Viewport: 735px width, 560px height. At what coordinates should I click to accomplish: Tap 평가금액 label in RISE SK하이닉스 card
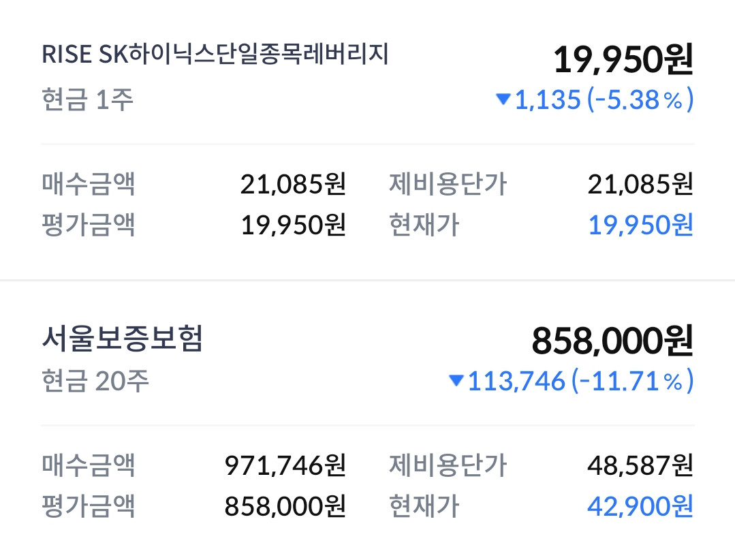pyautogui.click(x=88, y=224)
